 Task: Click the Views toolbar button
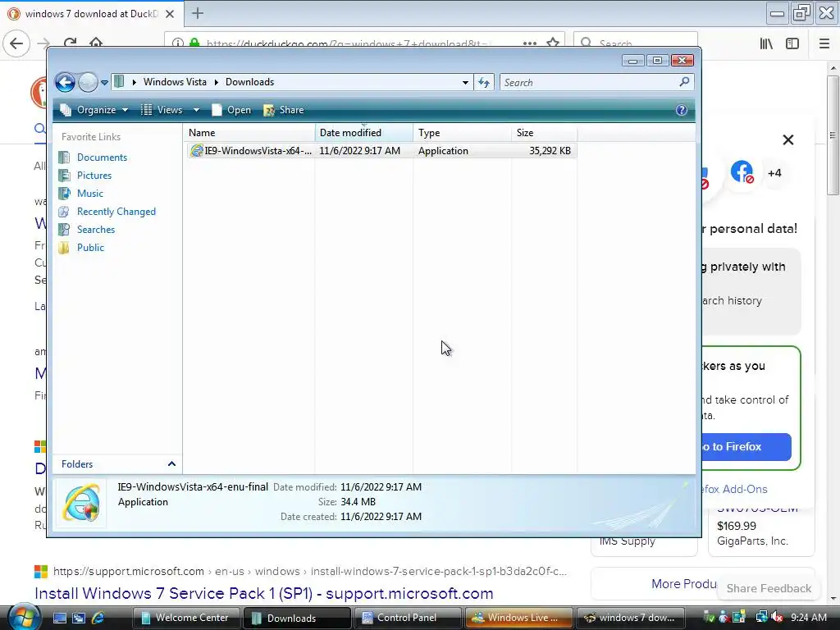162,110
